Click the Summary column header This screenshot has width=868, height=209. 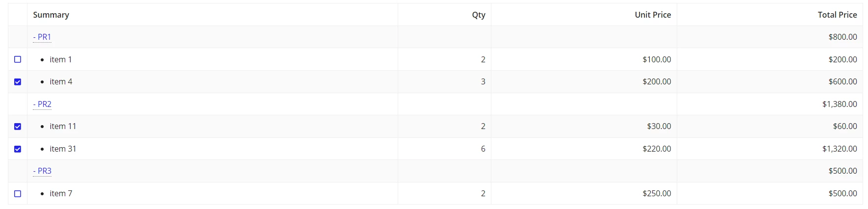coord(51,15)
